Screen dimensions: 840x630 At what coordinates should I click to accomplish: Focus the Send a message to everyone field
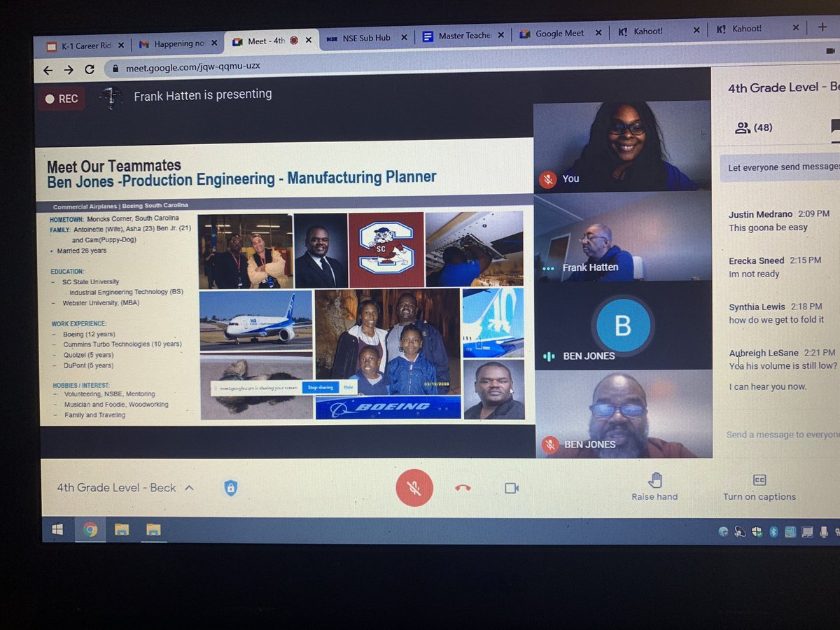783,435
